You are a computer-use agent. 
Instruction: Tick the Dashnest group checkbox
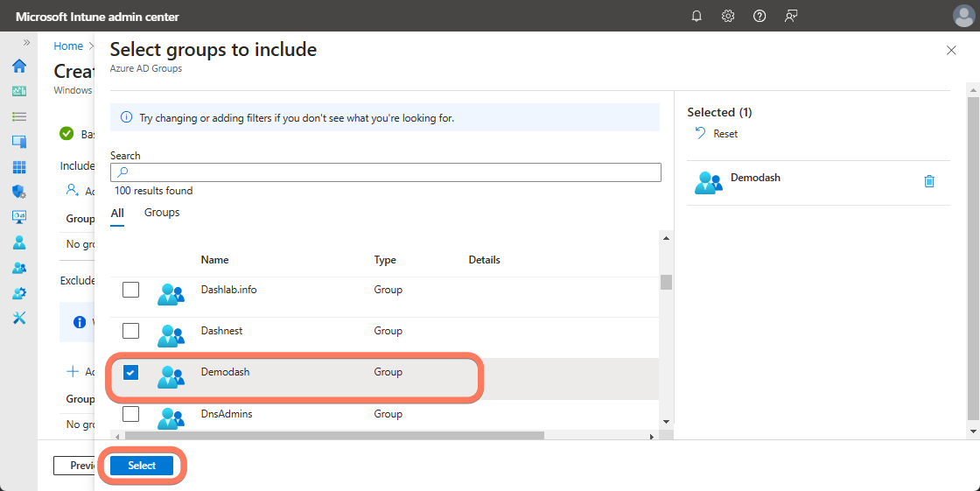point(130,331)
